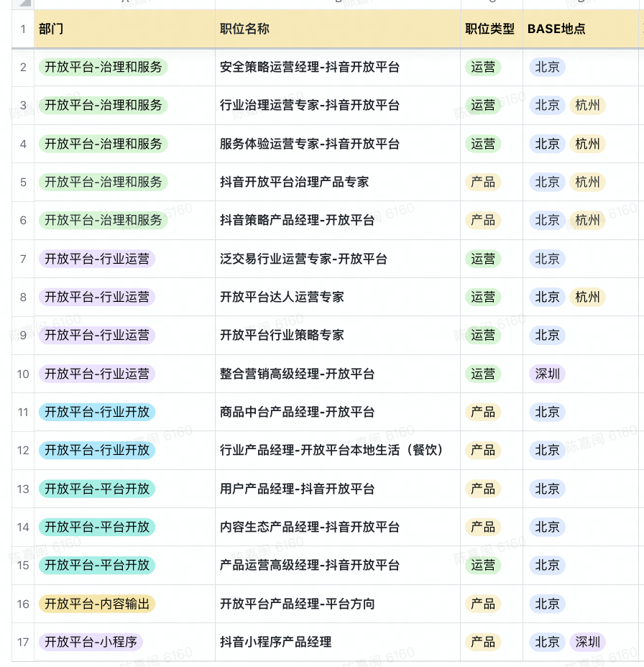Click 产品 tag in row 16
Image resolution: width=644 pixels, height=667 pixels.
pyautogui.click(x=483, y=604)
